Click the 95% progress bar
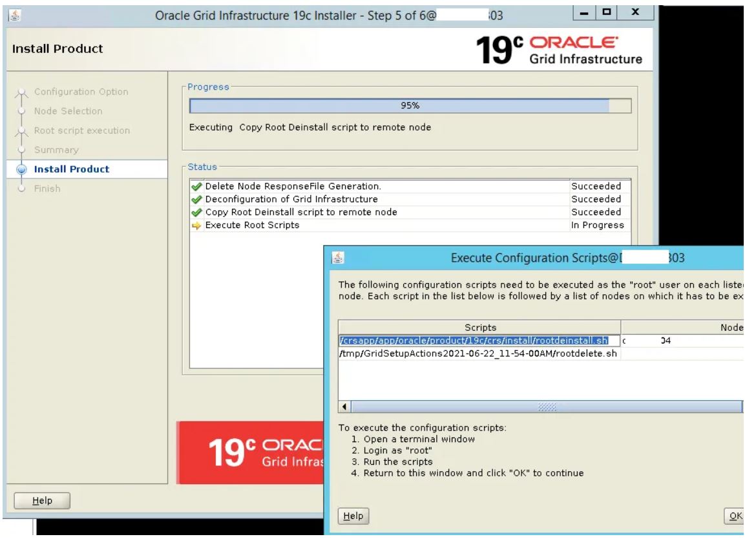 409,106
